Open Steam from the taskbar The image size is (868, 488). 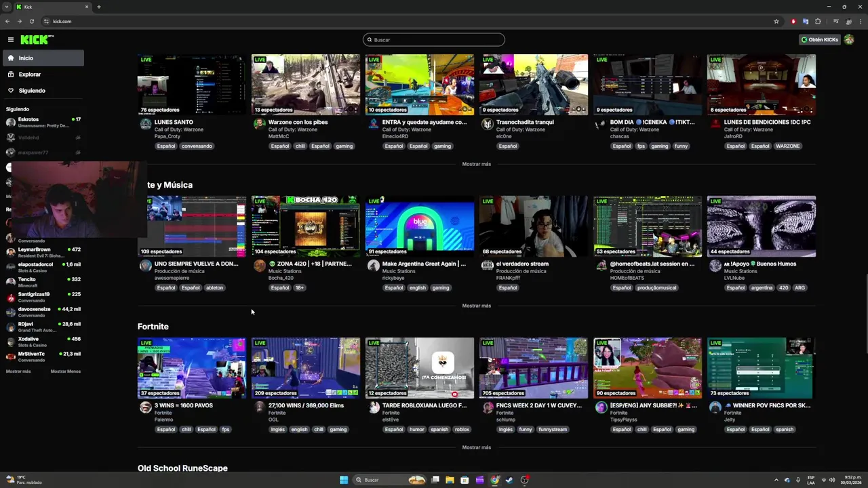coord(509,480)
